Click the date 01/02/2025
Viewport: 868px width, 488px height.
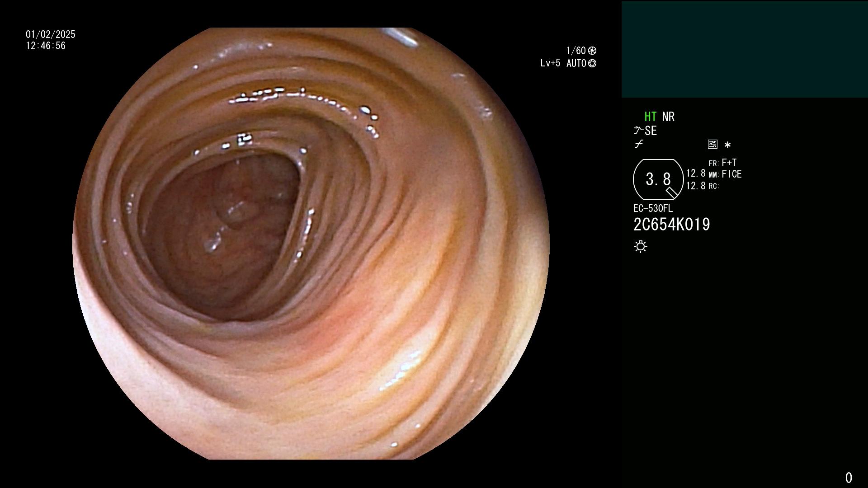[x=51, y=34]
